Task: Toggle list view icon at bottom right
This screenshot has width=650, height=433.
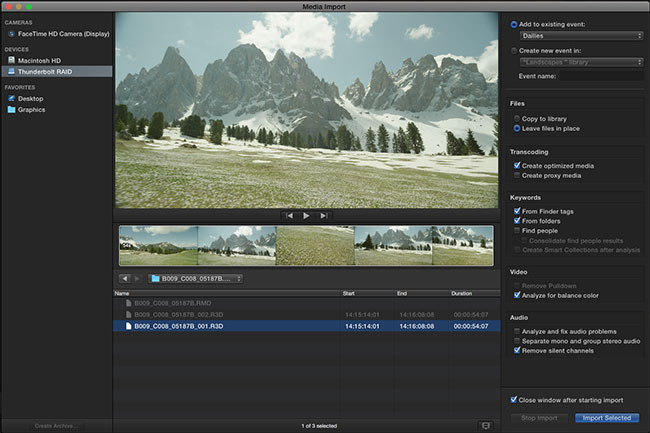Action: point(486,425)
